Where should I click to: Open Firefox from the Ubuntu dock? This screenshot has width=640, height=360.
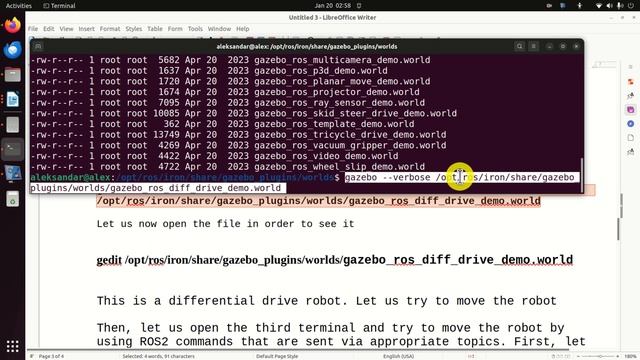(x=12, y=25)
